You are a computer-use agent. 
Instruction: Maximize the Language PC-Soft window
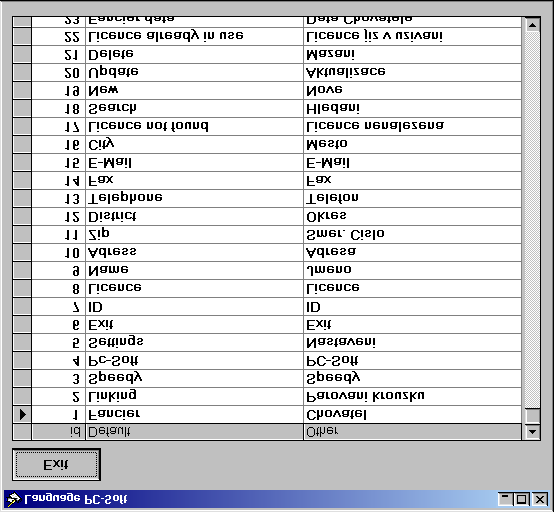coord(521,499)
